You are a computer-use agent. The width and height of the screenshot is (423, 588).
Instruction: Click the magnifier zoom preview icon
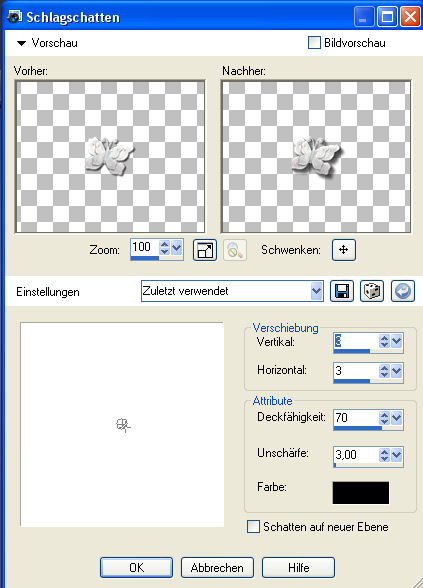[235, 250]
